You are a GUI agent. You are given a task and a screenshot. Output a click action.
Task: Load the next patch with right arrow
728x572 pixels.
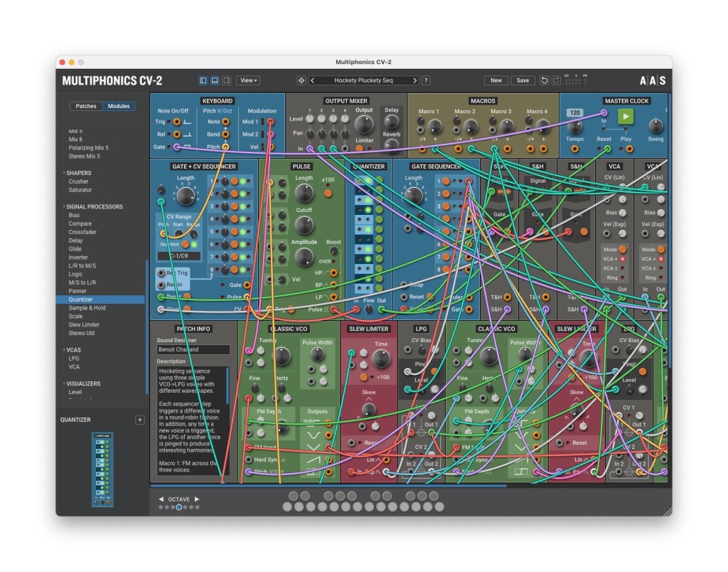[414, 80]
